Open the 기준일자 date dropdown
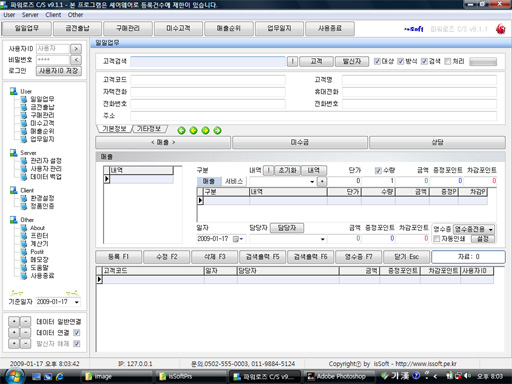Image resolution: width=512 pixels, height=384 pixels. [x=77, y=302]
